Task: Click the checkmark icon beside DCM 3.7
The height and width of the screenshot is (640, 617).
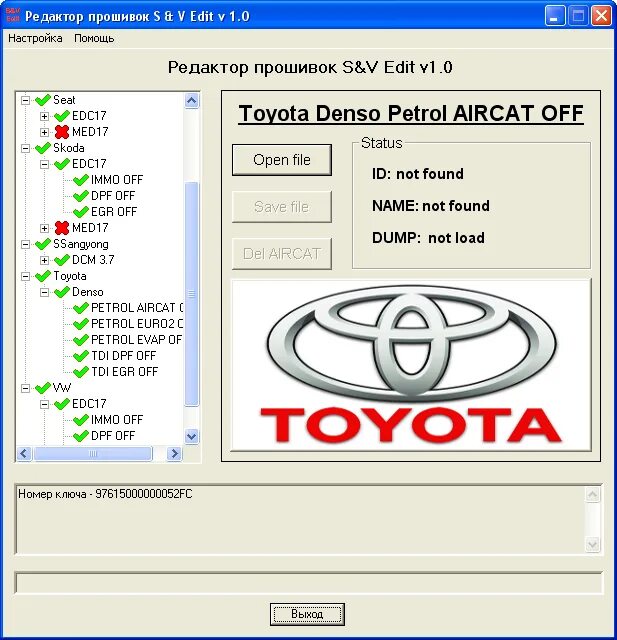Action: (x=62, y=260)
